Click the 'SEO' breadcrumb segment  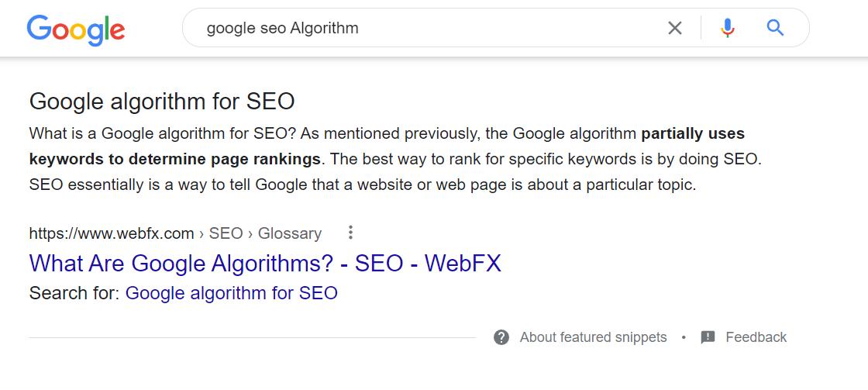[226, 233]
